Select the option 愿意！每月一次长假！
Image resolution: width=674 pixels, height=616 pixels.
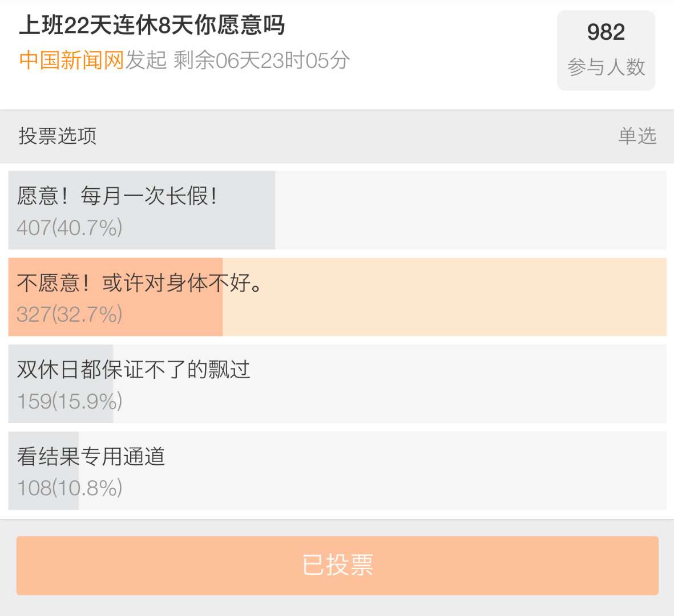[x=337, y=210]
